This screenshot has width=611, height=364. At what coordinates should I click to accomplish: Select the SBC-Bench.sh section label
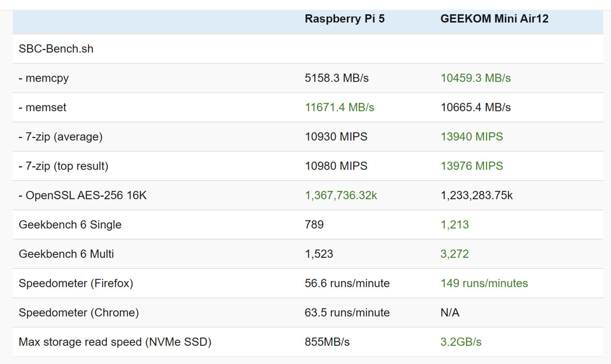click(x=56, y=49)
